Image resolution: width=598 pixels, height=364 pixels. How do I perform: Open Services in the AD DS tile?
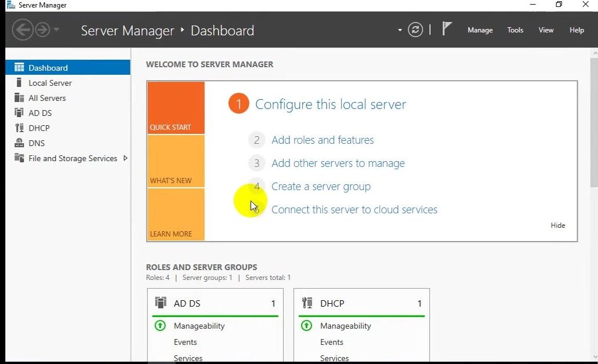tap(188, 358)
